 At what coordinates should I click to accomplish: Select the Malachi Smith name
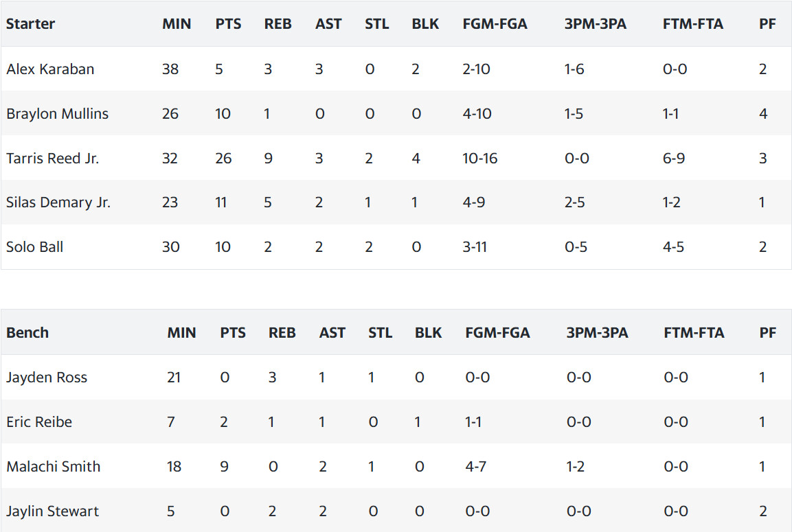53,466
